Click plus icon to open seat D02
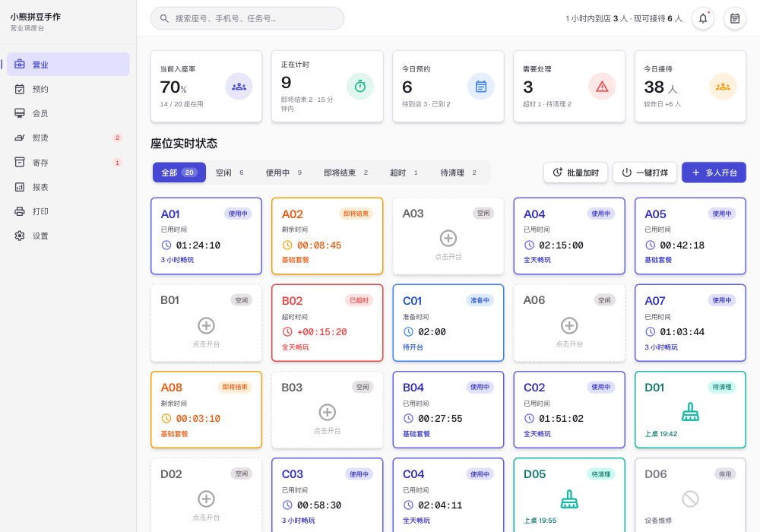760x532 pixels. tap(207, 499)
